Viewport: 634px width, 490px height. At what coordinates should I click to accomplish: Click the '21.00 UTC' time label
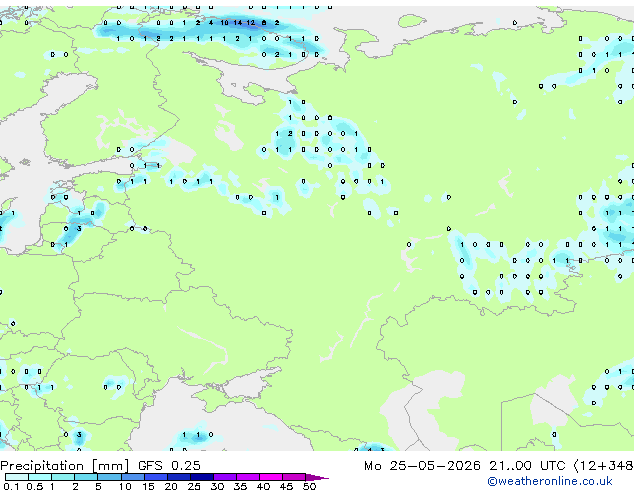[x=526, y=465]
